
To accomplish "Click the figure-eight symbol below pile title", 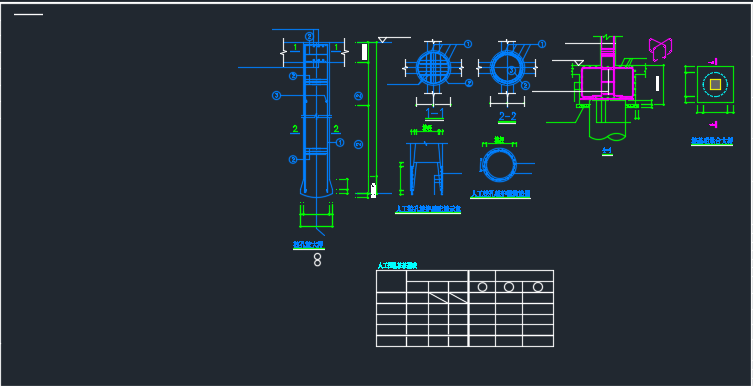I will pyautogui.click(x=317, y=260).
